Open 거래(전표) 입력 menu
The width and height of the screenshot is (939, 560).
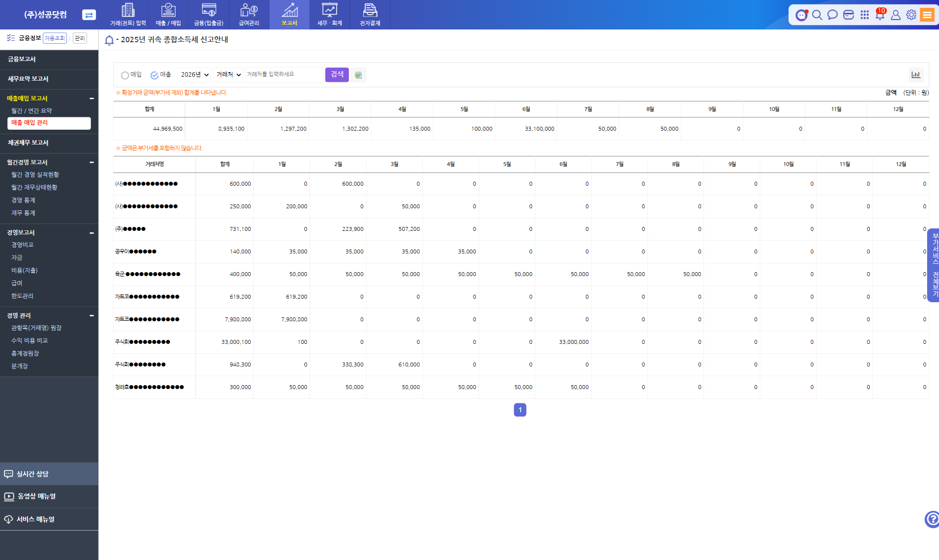128,15
